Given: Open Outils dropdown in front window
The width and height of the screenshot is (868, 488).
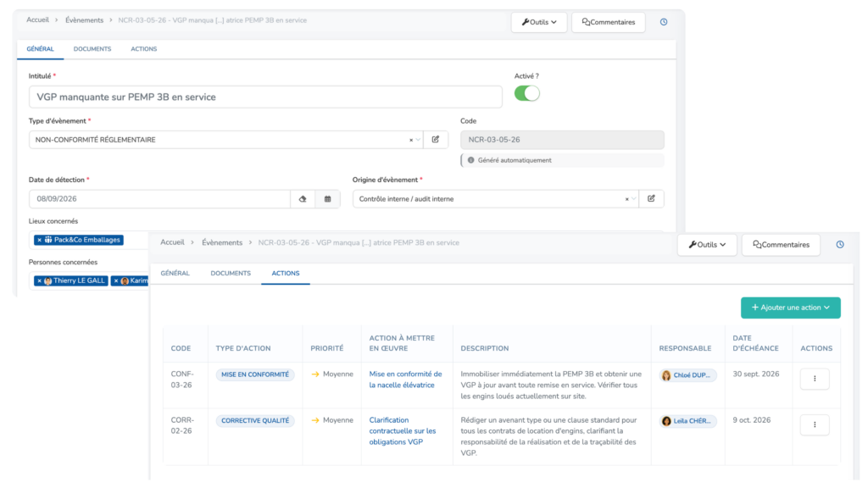Looking at the screenshot, I should (707, 245).
